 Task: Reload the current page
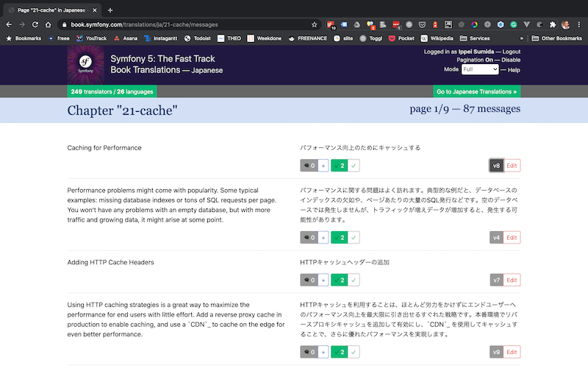click(x=35, y=25)
